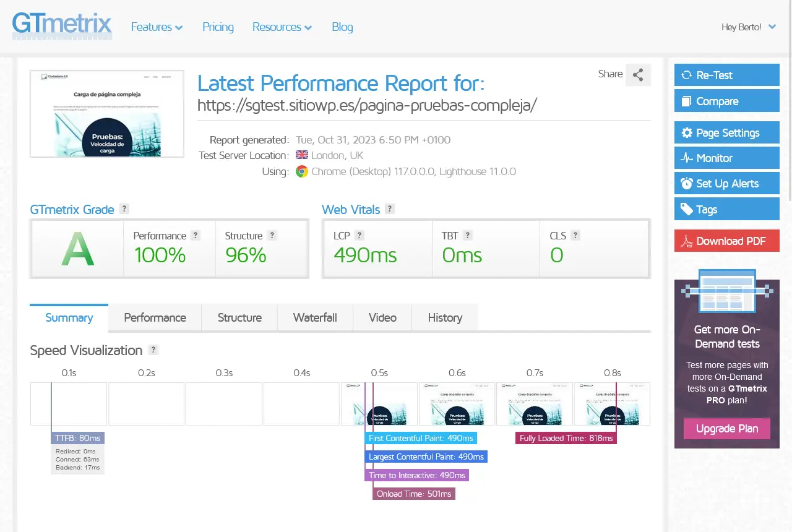Viewport: 792px width, 532px height.
Task: Click the Monitor button
Action: click(727, 158)
